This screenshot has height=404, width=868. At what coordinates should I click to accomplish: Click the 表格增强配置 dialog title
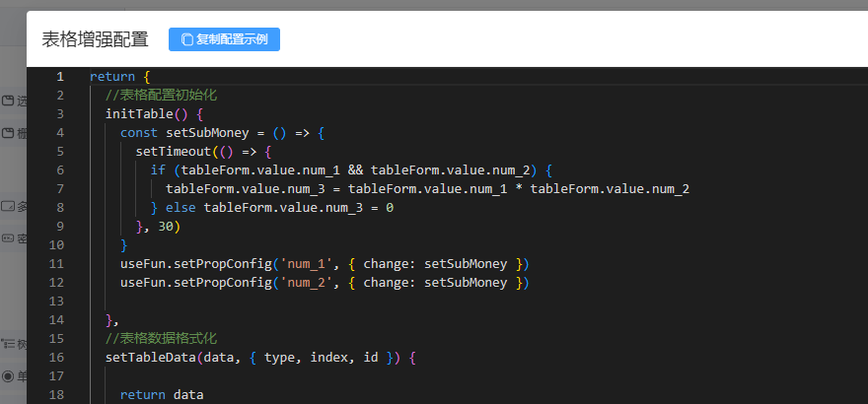(95, 39)
